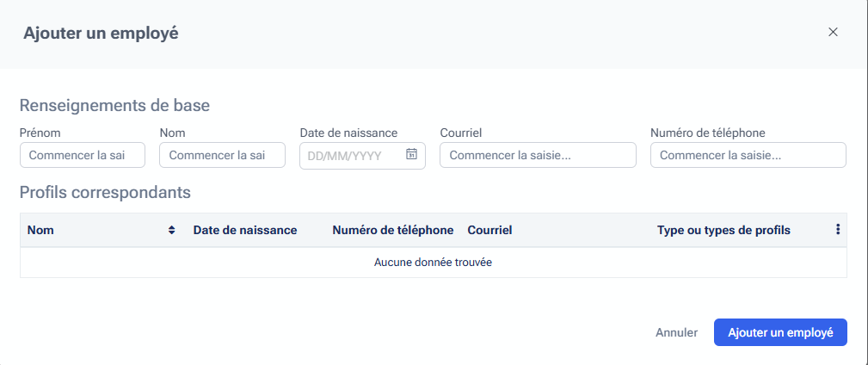This screenshot has height=365, width=868.
Task: Click the sort arrows in Nom column
Action: coord(172,230)
